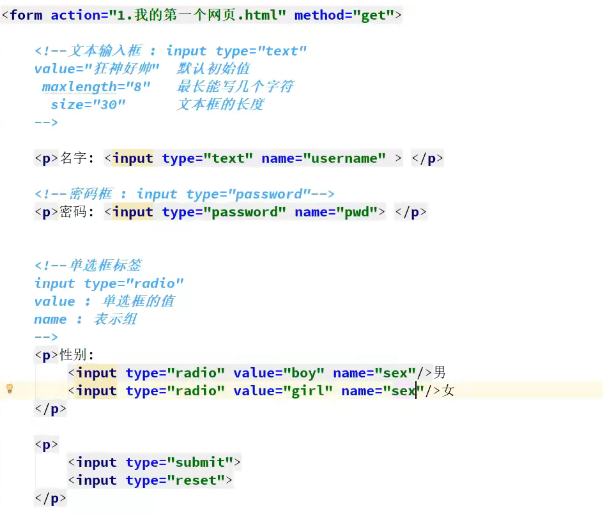The width and height of the screenshot is (603, 516).
Task: Click the comment end '-->' after size="30"
Action: click(x=46, y=122)
